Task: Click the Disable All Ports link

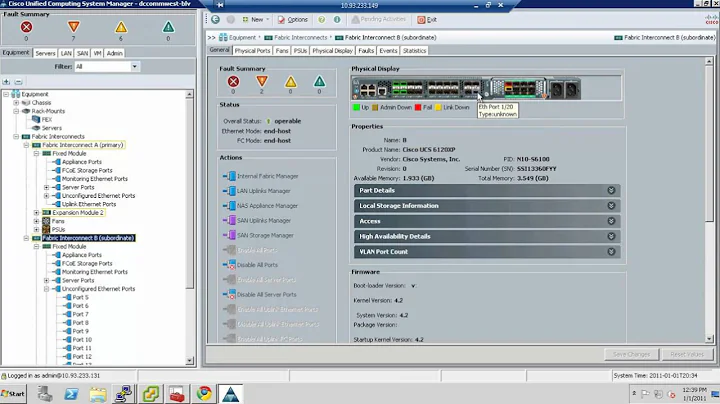Action: pyautogui.click(x=257, y=265)
